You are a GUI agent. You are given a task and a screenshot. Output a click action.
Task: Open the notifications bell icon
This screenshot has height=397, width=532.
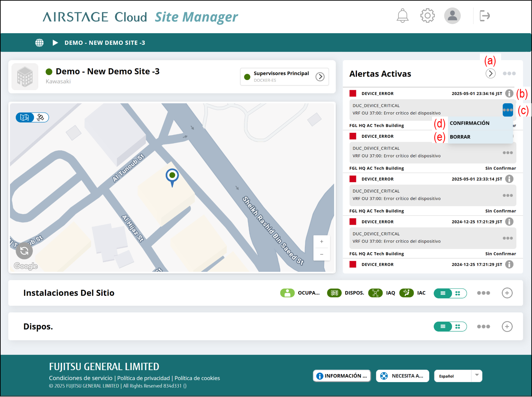[x=402, y=16]
